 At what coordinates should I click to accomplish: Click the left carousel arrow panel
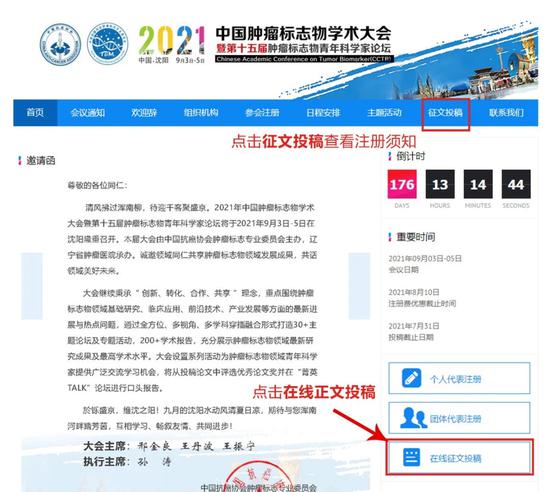[32, 286]
